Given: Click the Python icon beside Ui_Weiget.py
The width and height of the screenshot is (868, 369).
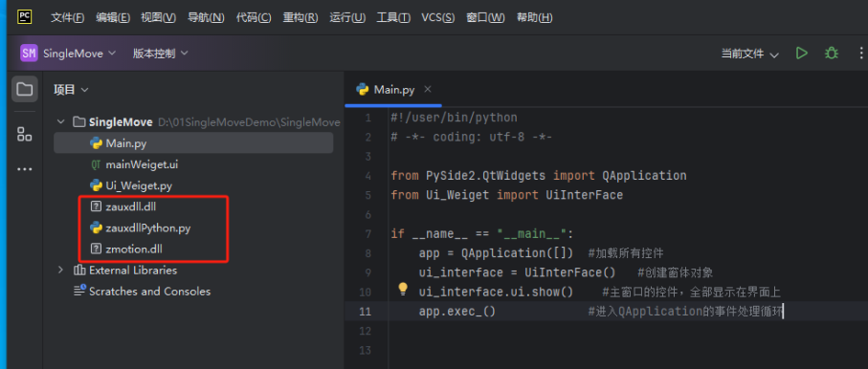Looking at the screenshot, I should (96, 185).
